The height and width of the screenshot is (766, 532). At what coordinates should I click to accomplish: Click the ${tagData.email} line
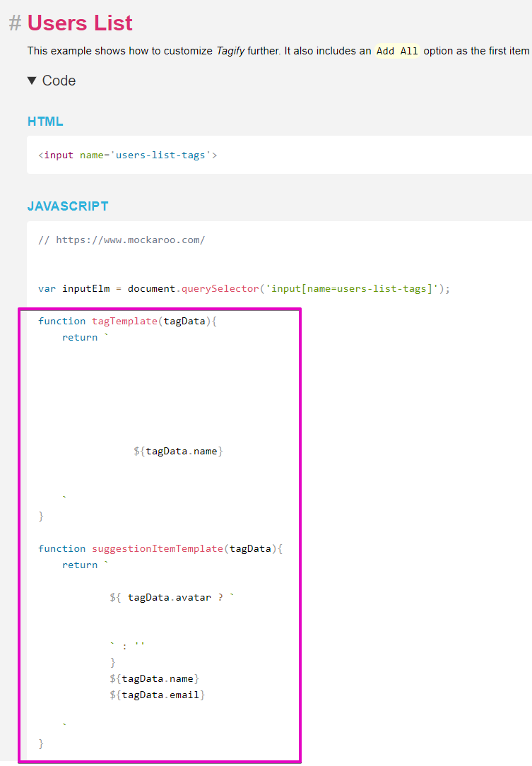[x=158, y=695]
